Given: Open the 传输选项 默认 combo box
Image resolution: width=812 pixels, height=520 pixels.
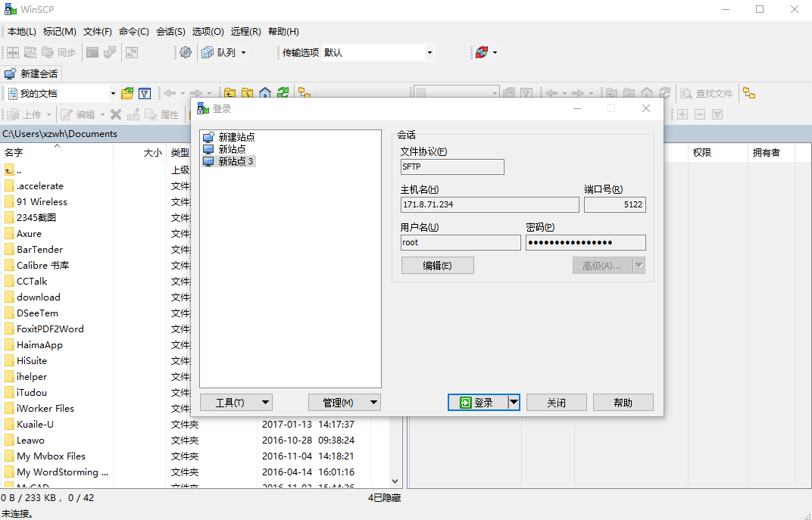Looking at the screenshot, I should pos(378,52).
